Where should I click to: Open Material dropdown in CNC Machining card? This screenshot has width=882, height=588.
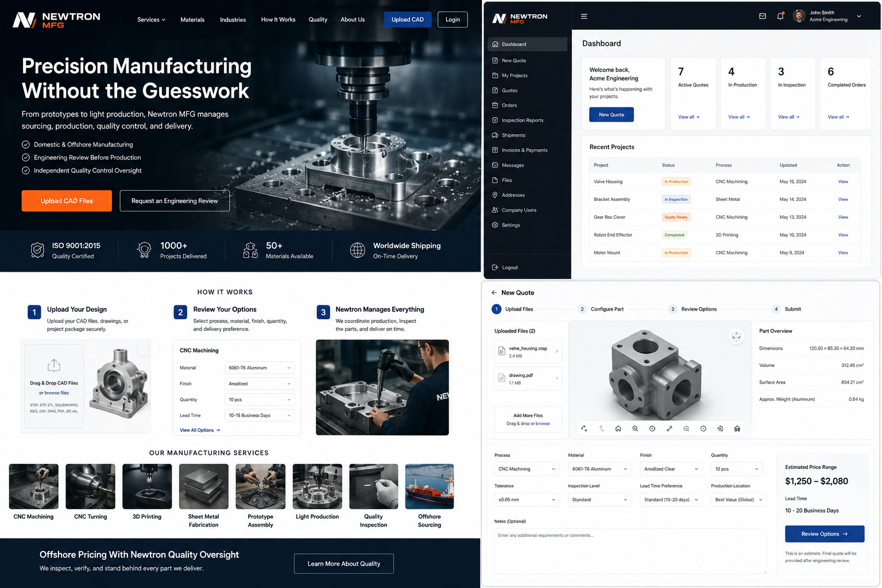(x=260, y=368)
